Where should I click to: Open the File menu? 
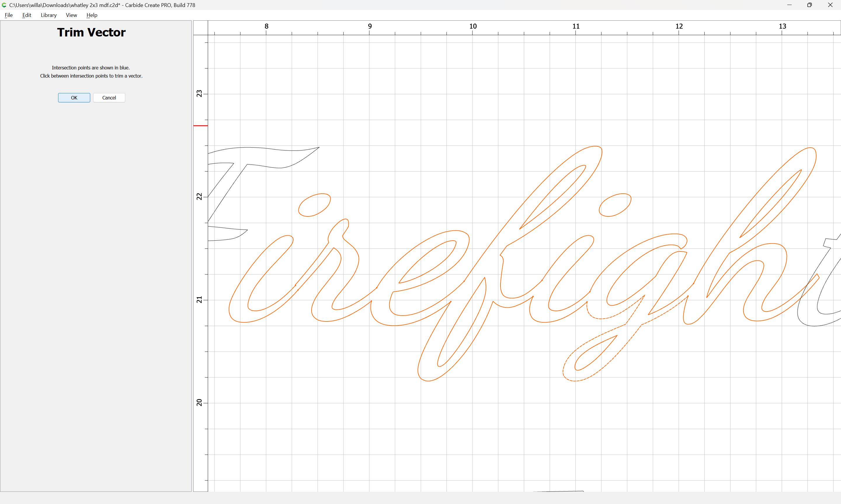(x=8, y=15)
